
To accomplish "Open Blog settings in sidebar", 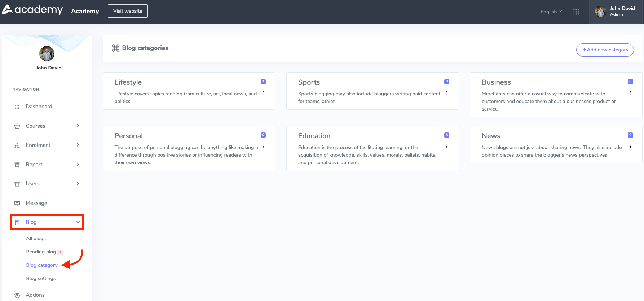I will 41,278.
